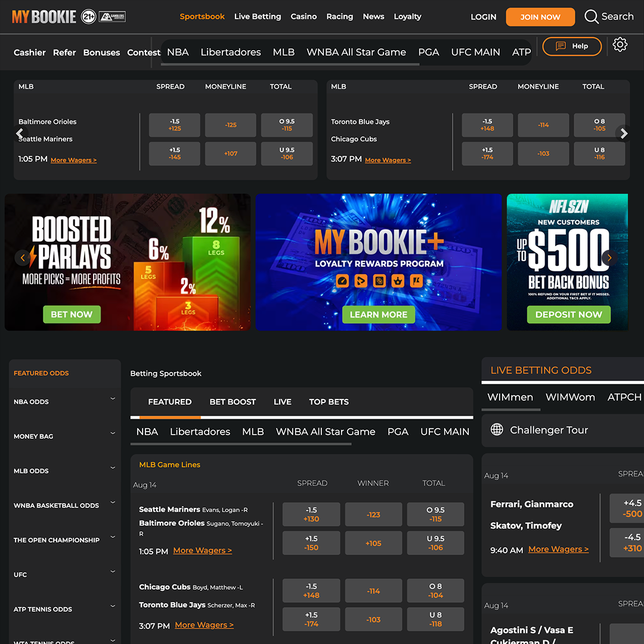Pick Toronto Blue Jays -114 moneyline in top card
The image size is (644, 644).
[543, 125]
